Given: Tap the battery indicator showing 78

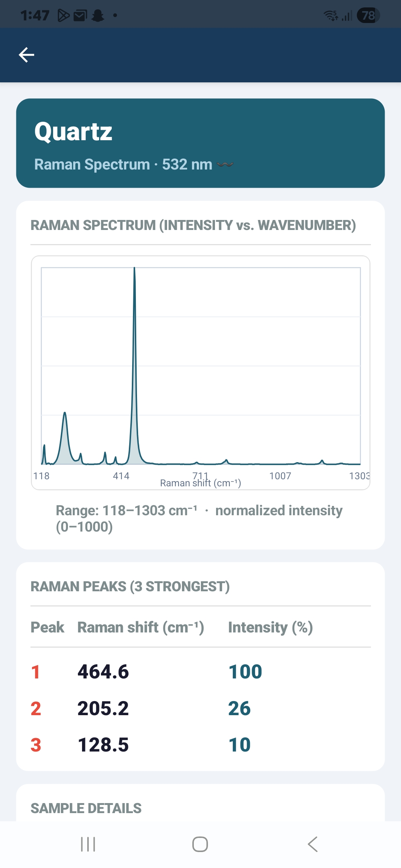Looking at the screenshot, I should [368, 15].
